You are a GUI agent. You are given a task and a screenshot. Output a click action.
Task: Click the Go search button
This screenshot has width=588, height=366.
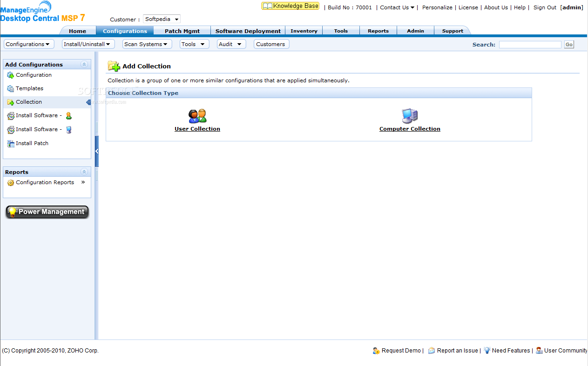569,45
